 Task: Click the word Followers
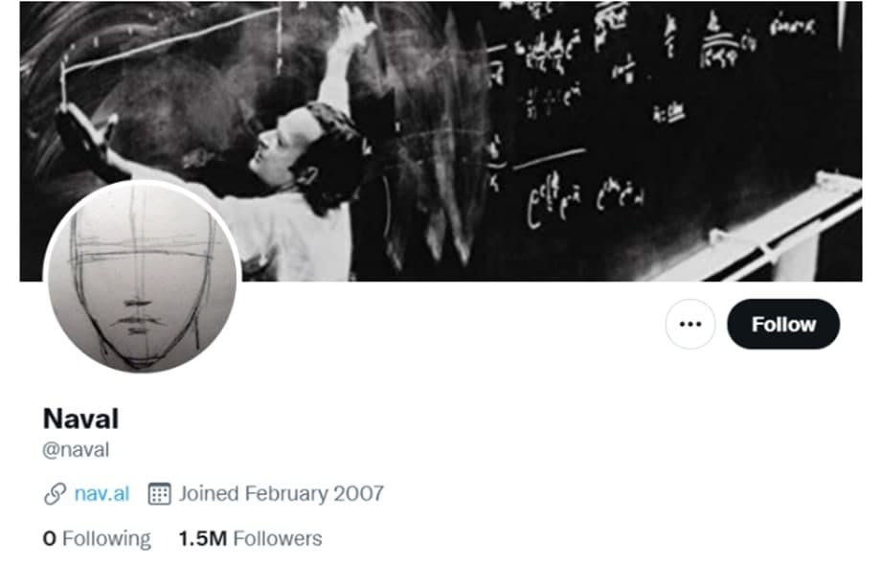[x=278, y=538]
